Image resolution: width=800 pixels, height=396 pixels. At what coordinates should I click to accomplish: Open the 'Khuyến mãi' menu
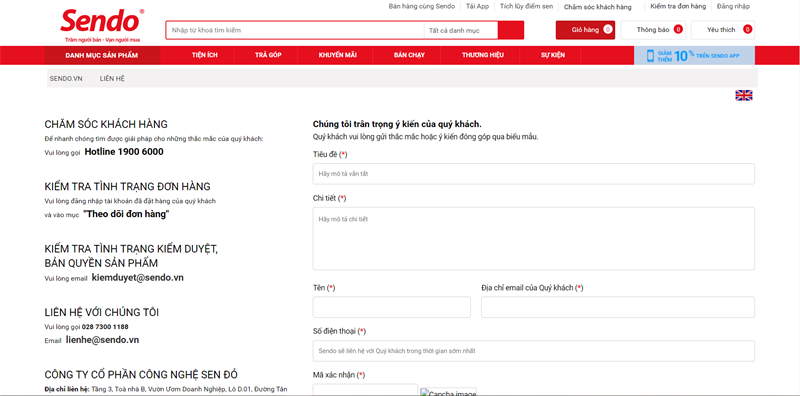click(337, 55)
